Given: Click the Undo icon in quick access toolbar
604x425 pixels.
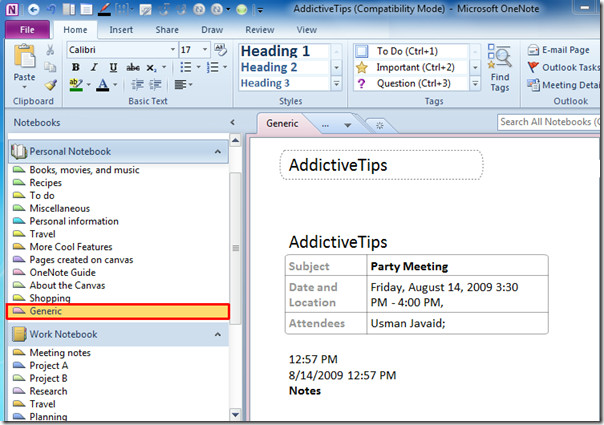Looking at the screenshot, I should (51, 9).
